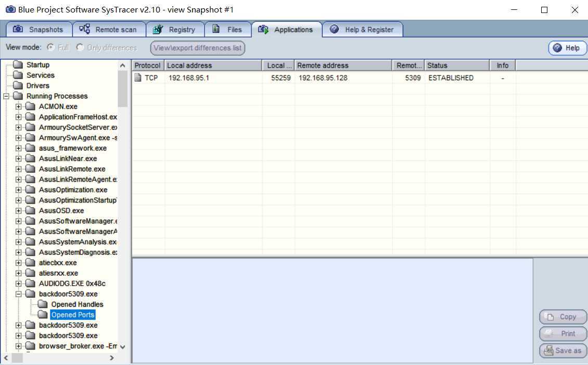Click the ACMON.exe folder icon

pyautogui.click(x=30, y=107)
